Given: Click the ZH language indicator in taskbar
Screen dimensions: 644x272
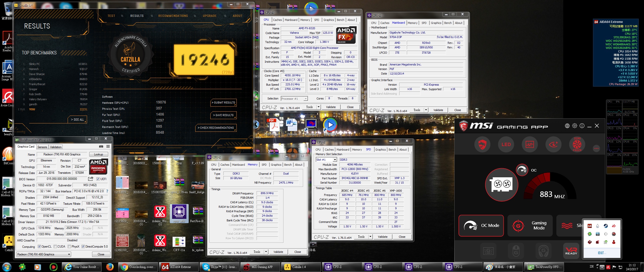Looking at the screenshot, I should pos(592,266).
